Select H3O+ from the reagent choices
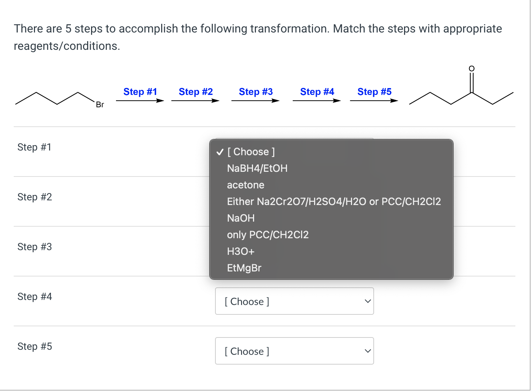This screenshot has width=532, height=392. (x=240, y=251)
